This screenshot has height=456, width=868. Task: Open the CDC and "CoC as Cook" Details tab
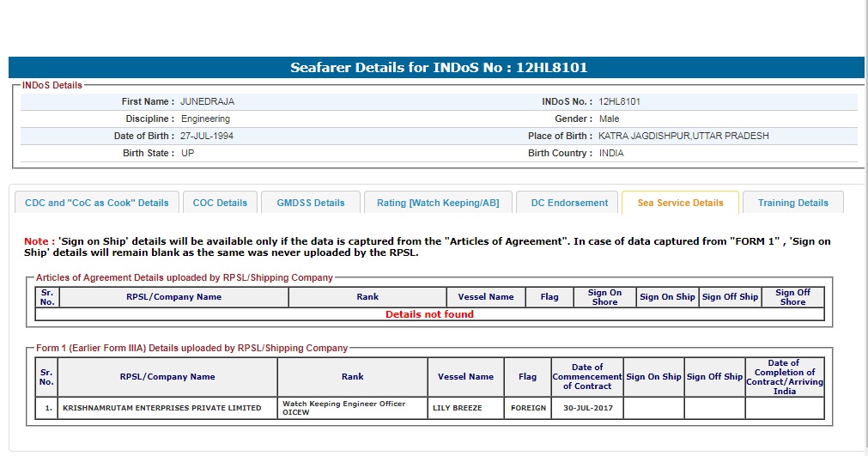[x=97, y=203]
